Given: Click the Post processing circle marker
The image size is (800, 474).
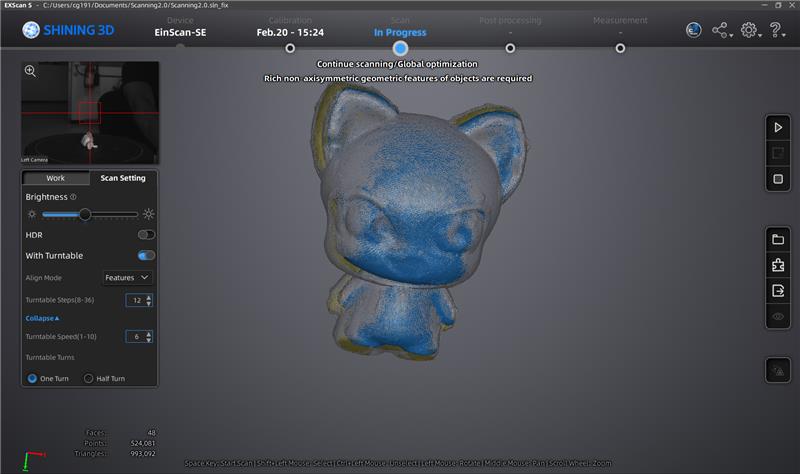Looking at the screenshot, I should [510, 48].
